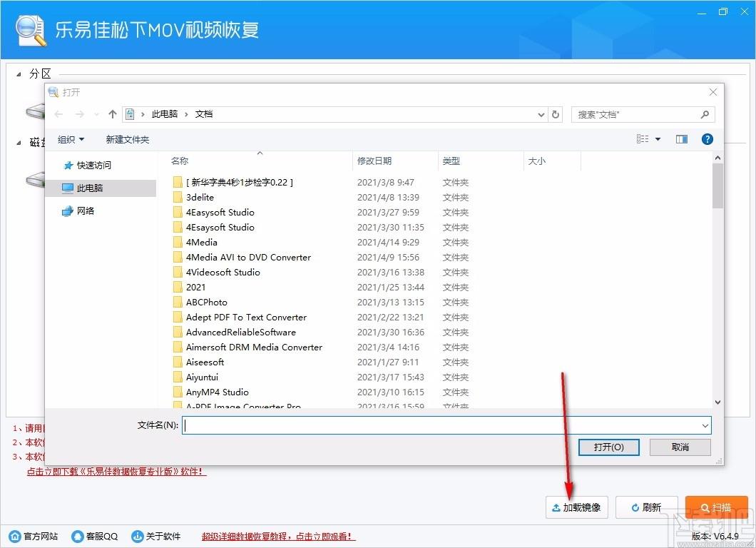
Task: Go back in the file dialog
Action: pyautogui.click(x=58, y=114)
